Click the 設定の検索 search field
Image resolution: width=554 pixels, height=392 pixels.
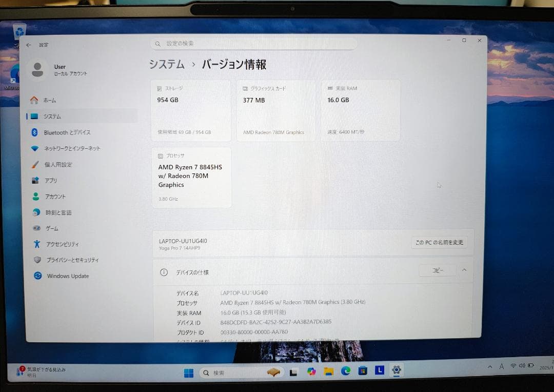pos(254,44)
